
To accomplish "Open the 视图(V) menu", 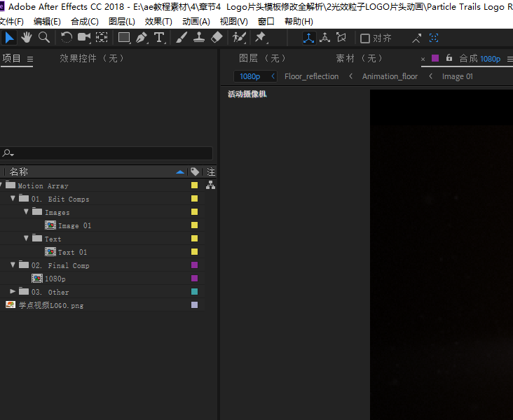I will coord(233,22).
